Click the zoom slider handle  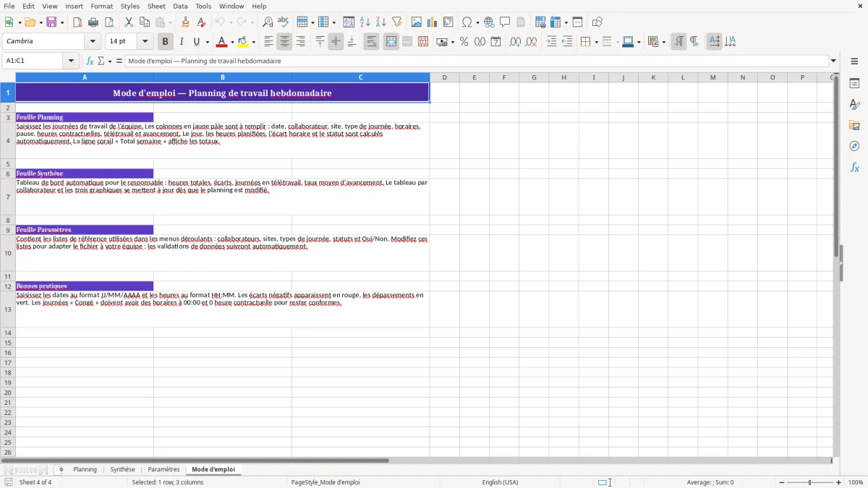(810, 482)
